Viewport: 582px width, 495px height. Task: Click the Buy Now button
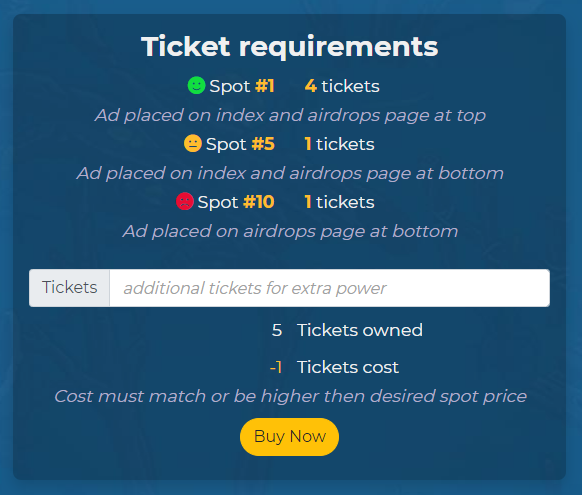tap(290, 437)
